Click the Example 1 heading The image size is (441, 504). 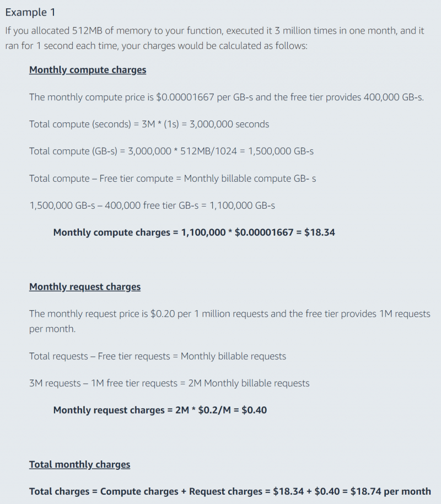pos(30,13)
